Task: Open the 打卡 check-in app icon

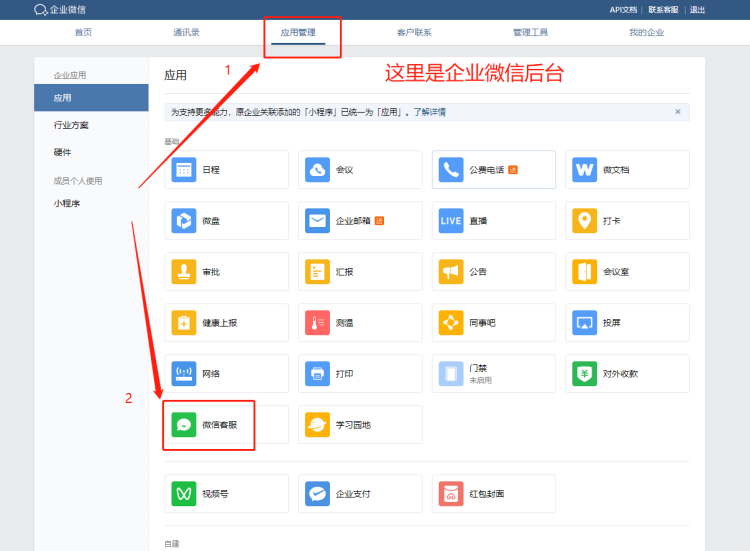Action: click(585, 220)
